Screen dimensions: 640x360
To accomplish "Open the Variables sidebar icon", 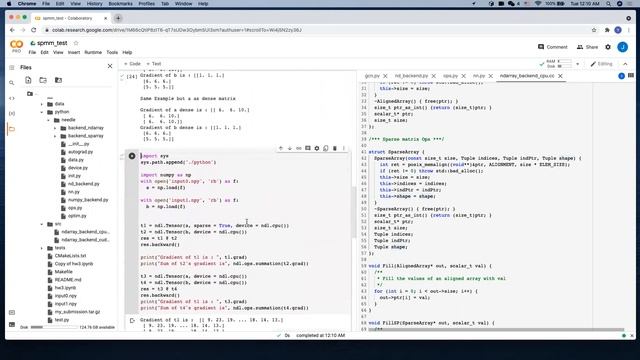I will (x=11, y=113).
